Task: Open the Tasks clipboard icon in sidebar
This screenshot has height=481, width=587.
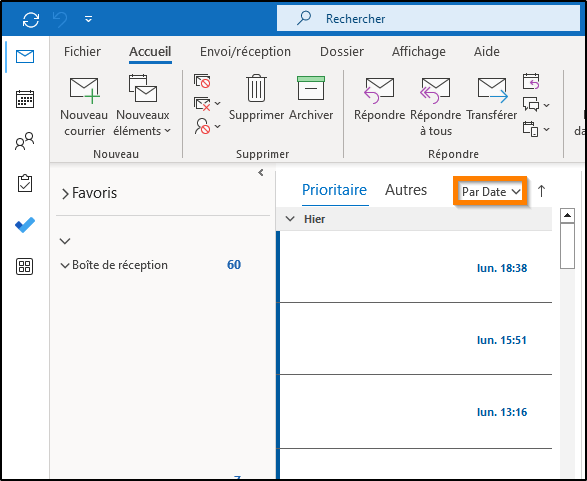Action: (x=25, y=183)
